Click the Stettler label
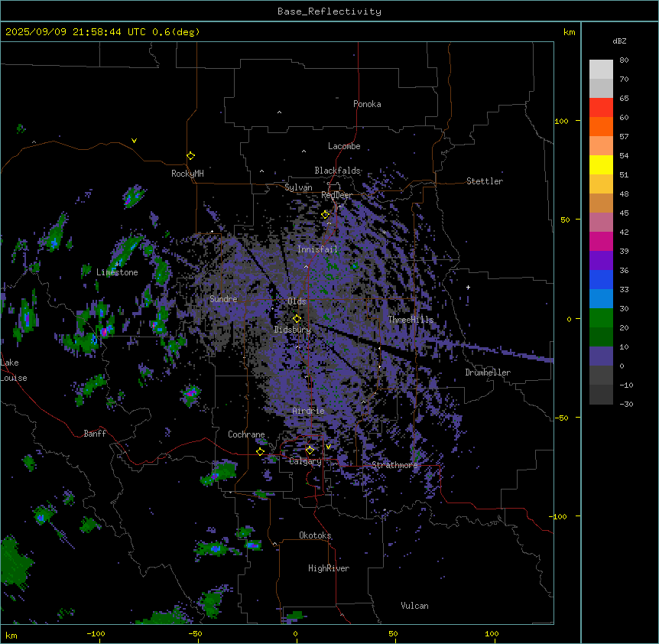This screenshot has width=659, height=644. [x=485, y=181]
